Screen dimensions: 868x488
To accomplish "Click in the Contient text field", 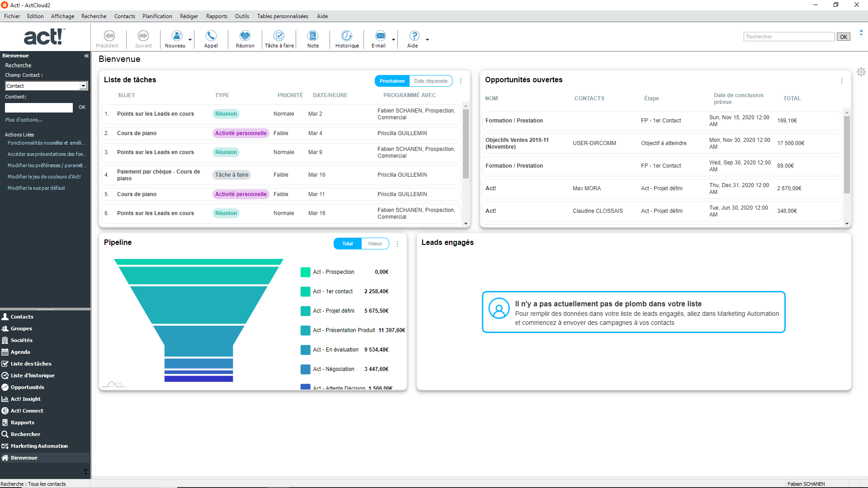I will point(39,108).
